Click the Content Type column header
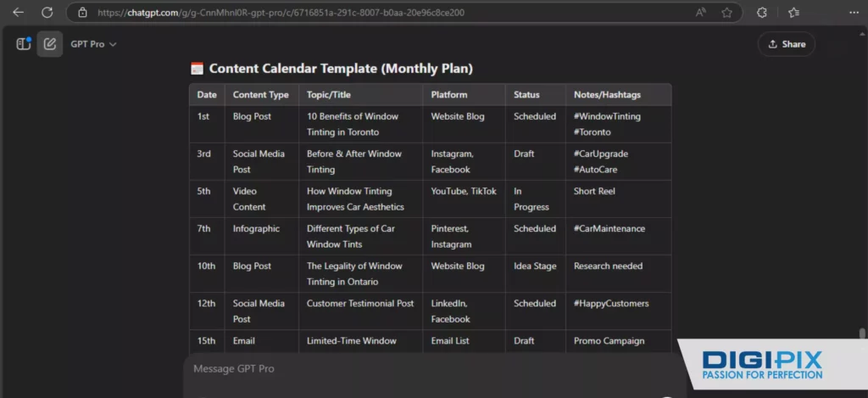This screenshot has width=868, height=398. (260, 95)
